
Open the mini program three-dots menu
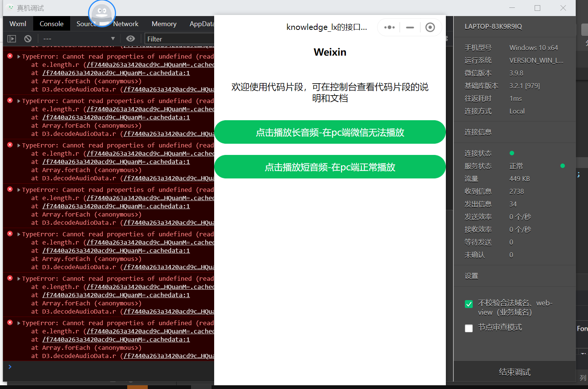click(390, 27)
